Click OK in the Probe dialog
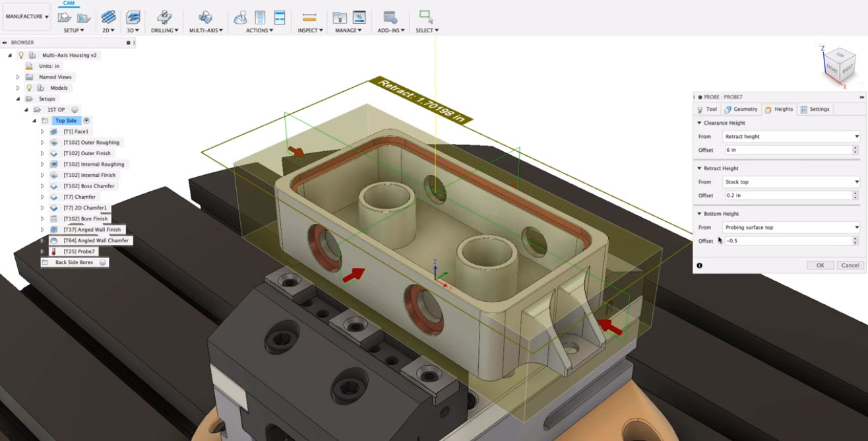The width and height of the screenshot is (868, 441). (x=821, y=265)
